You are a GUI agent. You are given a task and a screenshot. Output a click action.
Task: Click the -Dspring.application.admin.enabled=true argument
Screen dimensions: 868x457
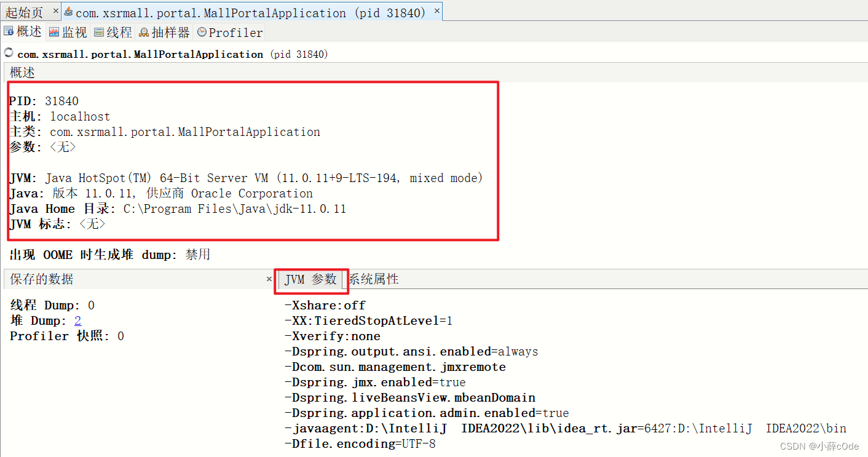pyautogui.click(x=427, y=413)
